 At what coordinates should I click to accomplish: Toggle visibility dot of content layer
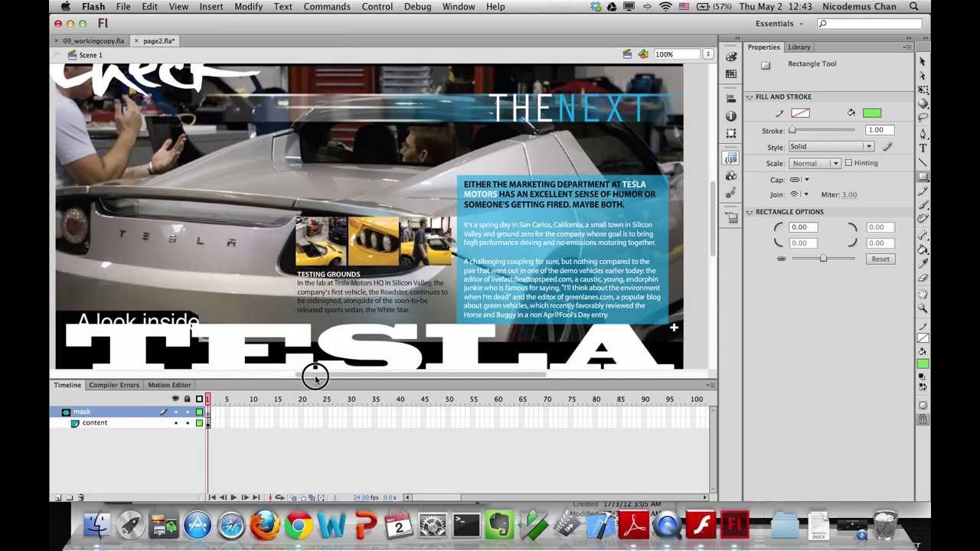[x=175, y=422]
